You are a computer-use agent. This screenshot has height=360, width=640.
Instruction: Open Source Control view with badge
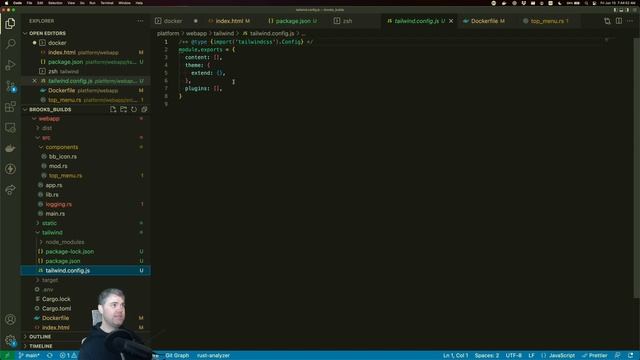tap(10, 86)
